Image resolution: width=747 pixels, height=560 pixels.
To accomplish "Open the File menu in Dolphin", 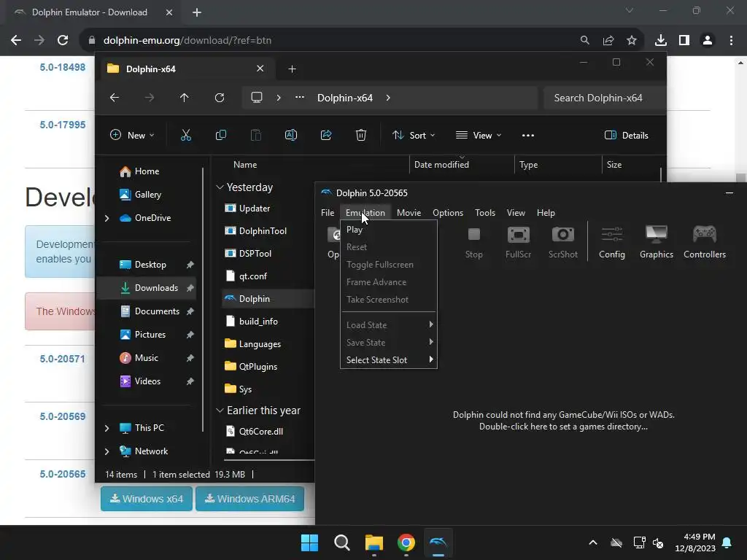I will 328,213.
